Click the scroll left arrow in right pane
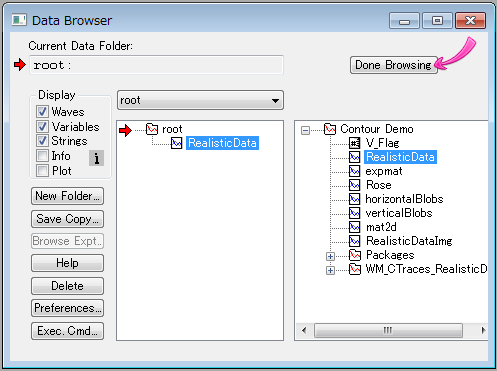This screenshot has width=497, height=371. [304, 330]
